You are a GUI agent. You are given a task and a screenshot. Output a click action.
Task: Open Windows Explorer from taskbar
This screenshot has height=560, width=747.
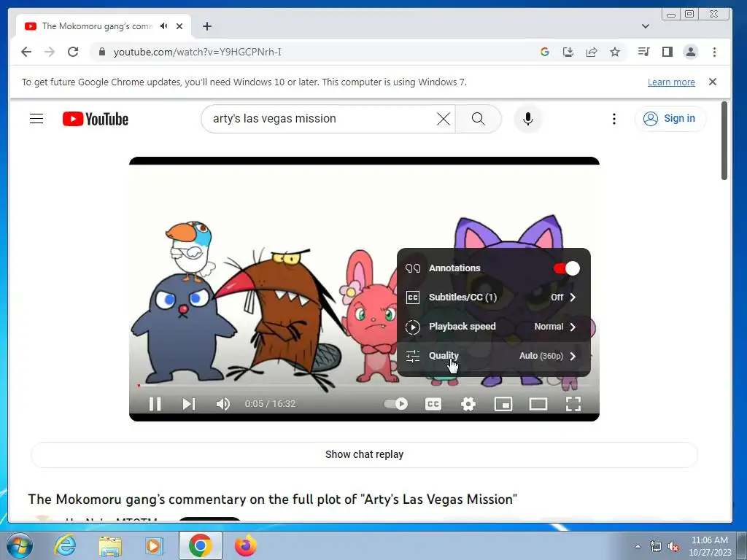110,545
